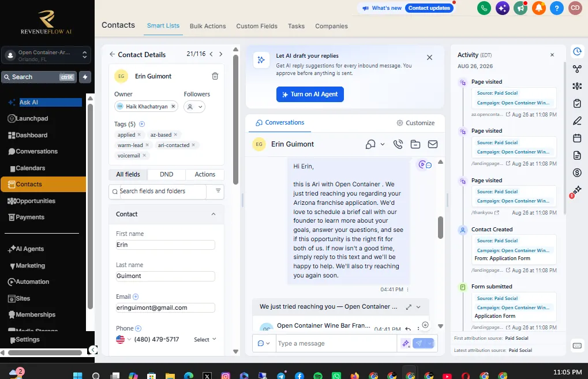Image resolution: width=588 pixels, height=379 pixels.
Task: Click the Customize button
Action: pos(415,123)
